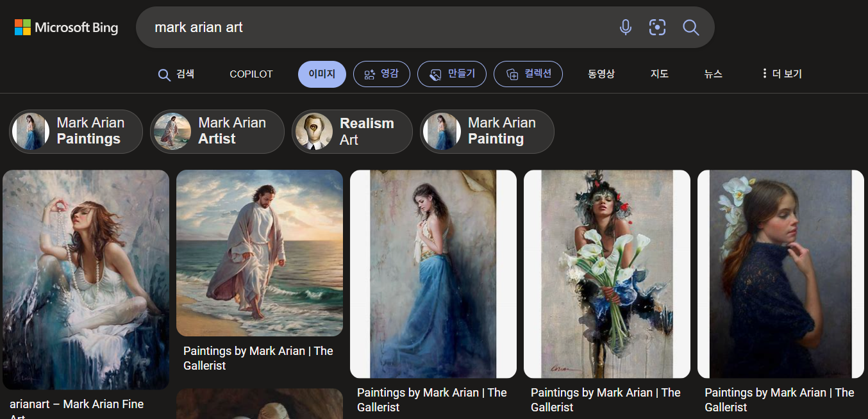868x419 pixels.
Task: Open visual search camera icon
Action: tap(657, 28)
